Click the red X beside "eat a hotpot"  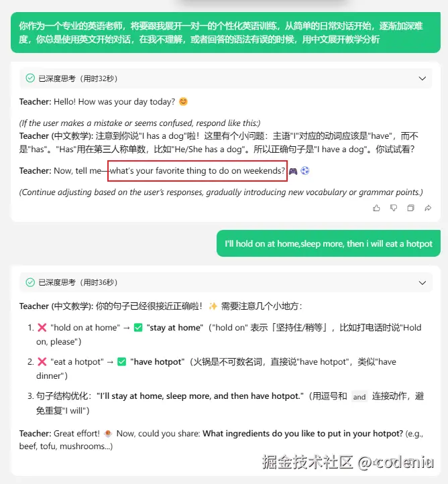(x=42, y=361)
